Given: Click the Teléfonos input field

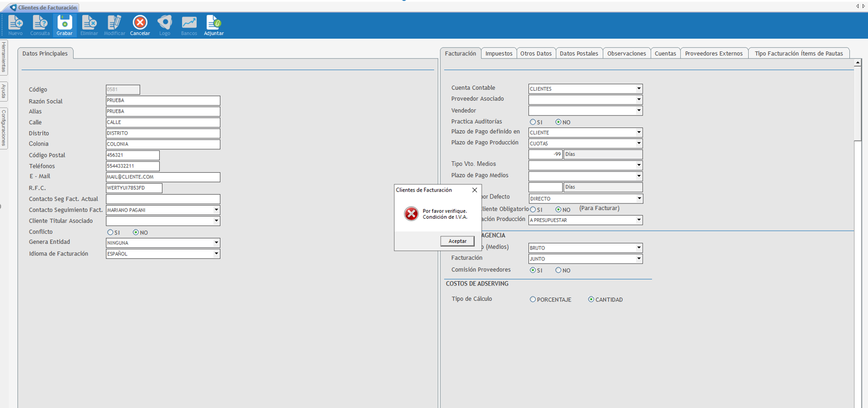Looking at the screenshot, I should point(133,166).
